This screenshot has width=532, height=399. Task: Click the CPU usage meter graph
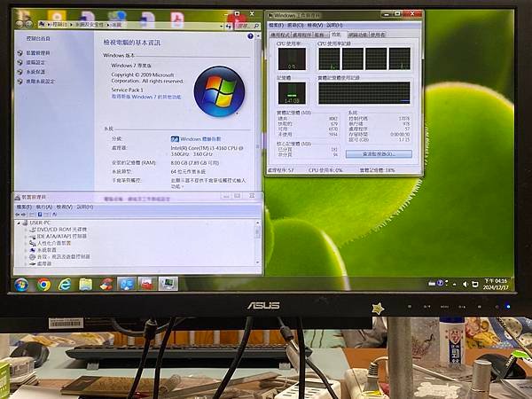tap(292, 59)
